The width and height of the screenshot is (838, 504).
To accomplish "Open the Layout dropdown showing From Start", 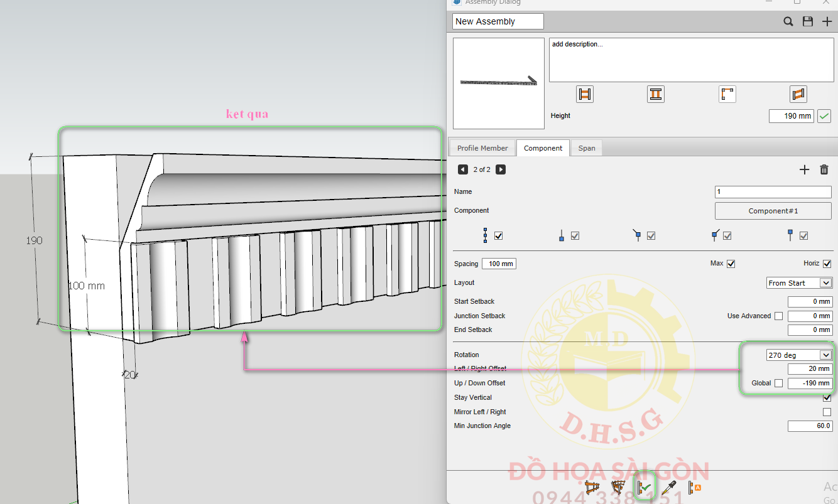I will click(x=799, y=283).
